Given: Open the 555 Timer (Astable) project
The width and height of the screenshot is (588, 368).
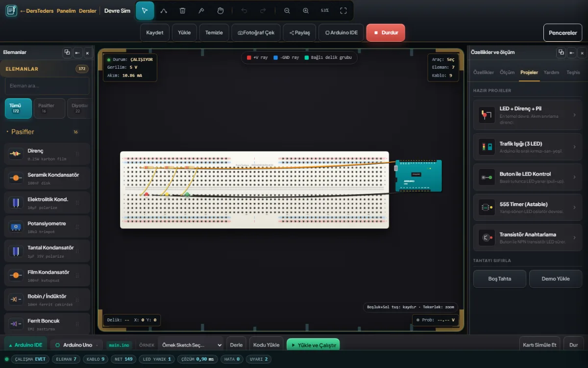Looking at the screenshot, I should coord(528,208).
